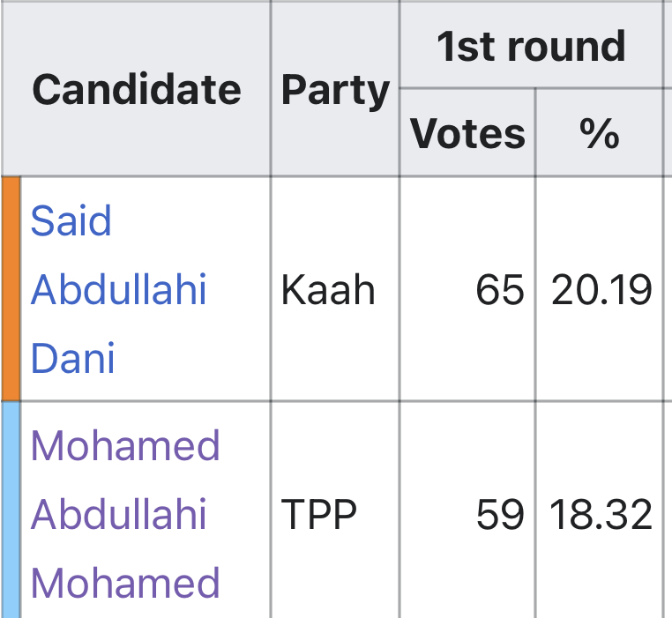Click the light blue TPP party color bar
Image resolution: width=672 pixels, height=618 pixels.
(x=11, y=510)
